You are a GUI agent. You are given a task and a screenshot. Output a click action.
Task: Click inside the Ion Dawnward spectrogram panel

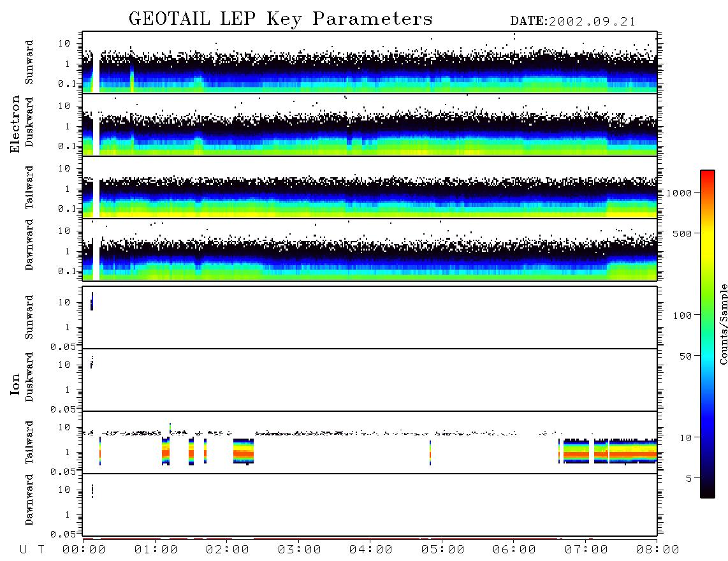pyautogui.click(x=370, y=505)
